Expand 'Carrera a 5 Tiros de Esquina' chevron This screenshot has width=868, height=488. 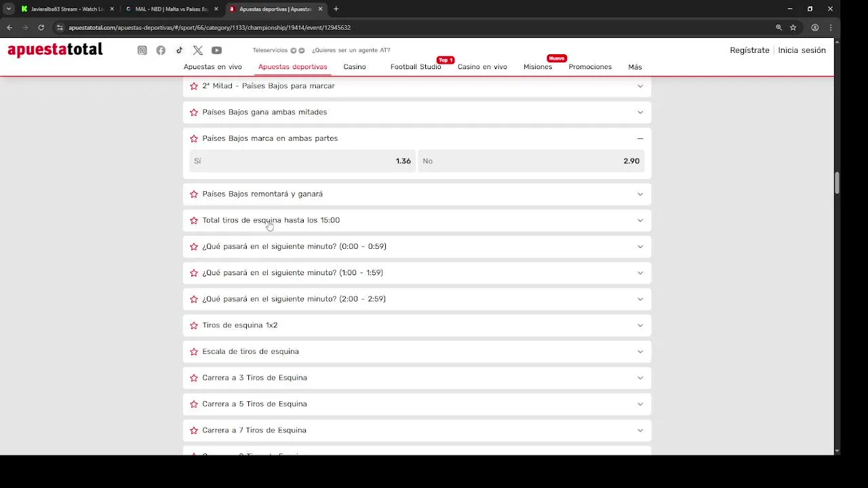[640, 404]
